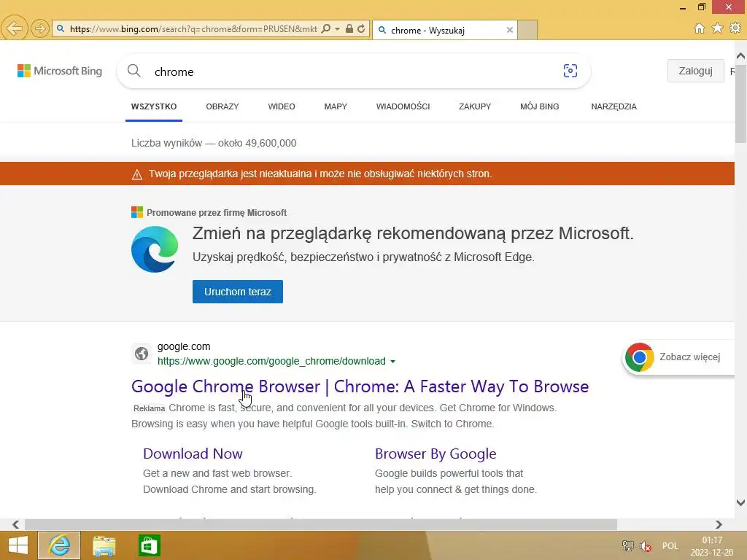The image size is (747, 560).
Task: Switch to the OBRAZY tab
Action: click(222, 106)
